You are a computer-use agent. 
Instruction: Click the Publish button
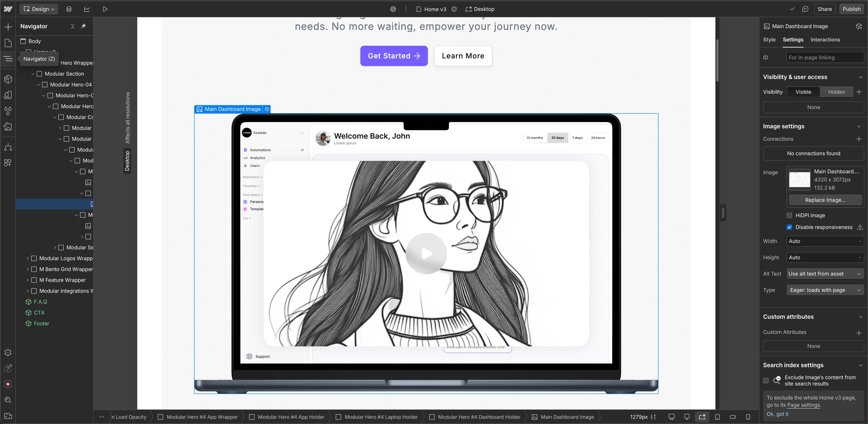(851, 9)
